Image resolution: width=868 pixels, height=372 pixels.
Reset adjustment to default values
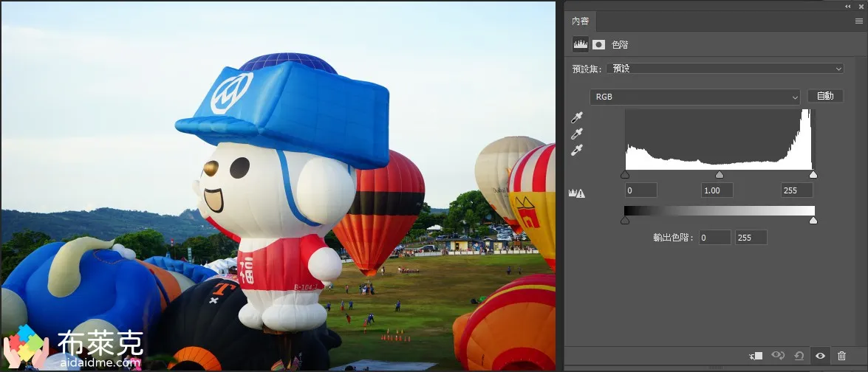tap(799, 356)
